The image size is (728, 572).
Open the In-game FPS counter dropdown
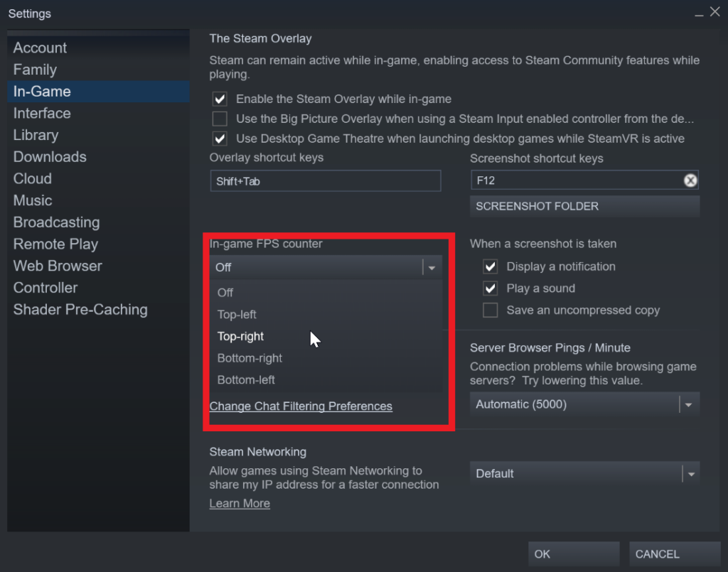click(431, 268)
